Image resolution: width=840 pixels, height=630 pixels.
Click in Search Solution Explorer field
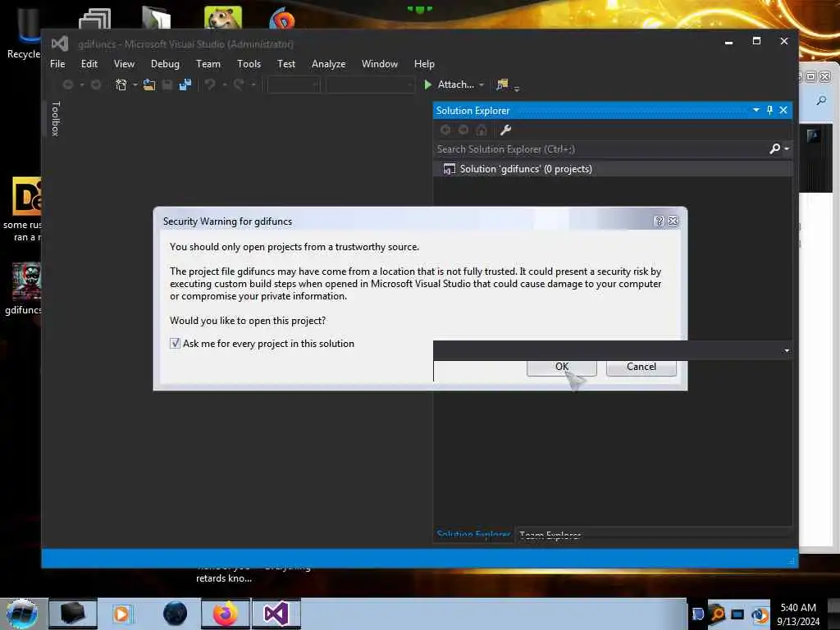[601, 149]
